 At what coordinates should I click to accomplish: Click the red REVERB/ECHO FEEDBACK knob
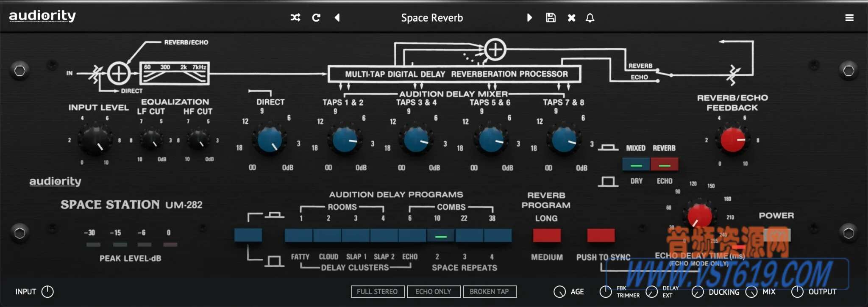click(x=733, y=140)
